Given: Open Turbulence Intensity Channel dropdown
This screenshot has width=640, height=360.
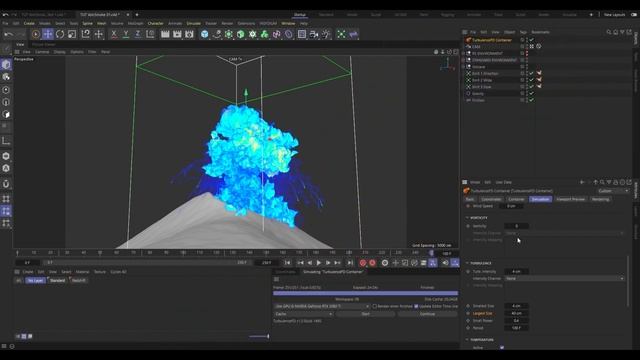Looking at the screenshot, I should [x=564, y=278].
